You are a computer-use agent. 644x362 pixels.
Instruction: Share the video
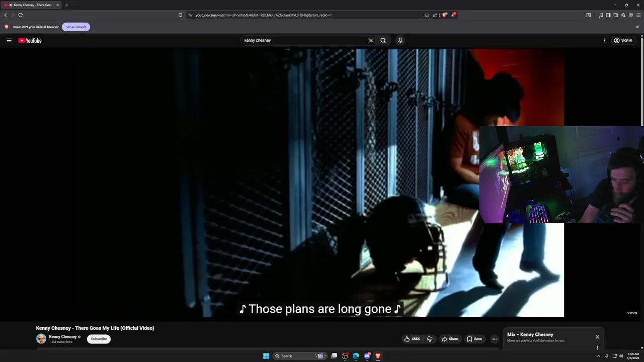[450, 339]
